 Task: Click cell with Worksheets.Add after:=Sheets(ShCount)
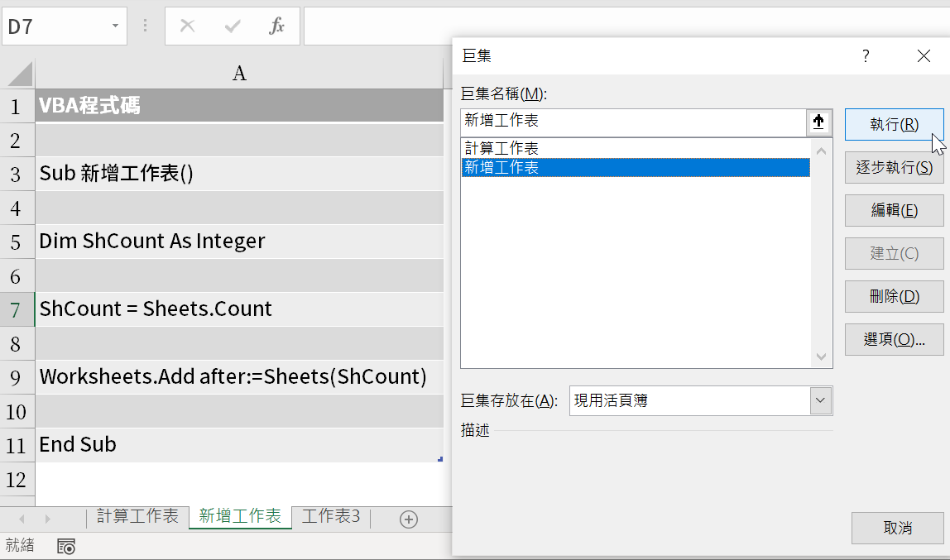pyautogui.click(x=239, y=378)
